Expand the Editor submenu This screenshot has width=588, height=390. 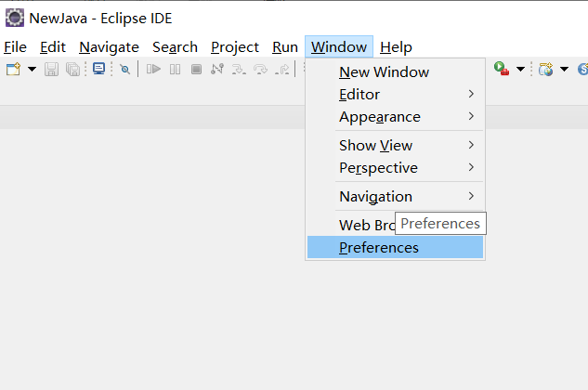click(x=395, y=94)
